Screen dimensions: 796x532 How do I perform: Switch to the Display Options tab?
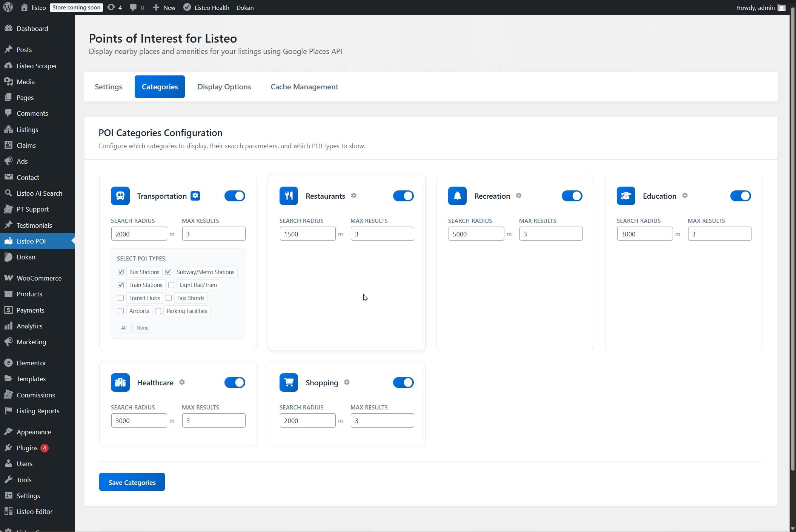click(224, 87)
